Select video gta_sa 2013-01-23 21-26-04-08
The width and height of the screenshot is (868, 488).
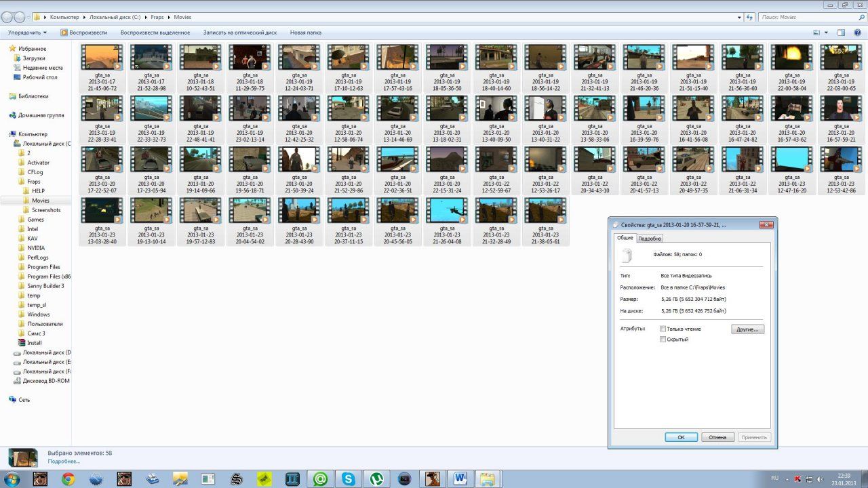(x=448, y=221)
